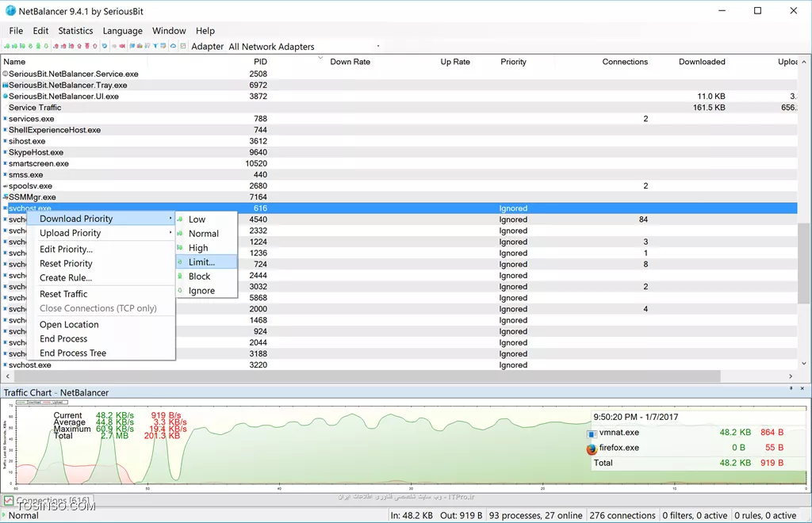Click red upload limit toolbar icon
This screenshot has height=523, width=812.
point(79,46)
